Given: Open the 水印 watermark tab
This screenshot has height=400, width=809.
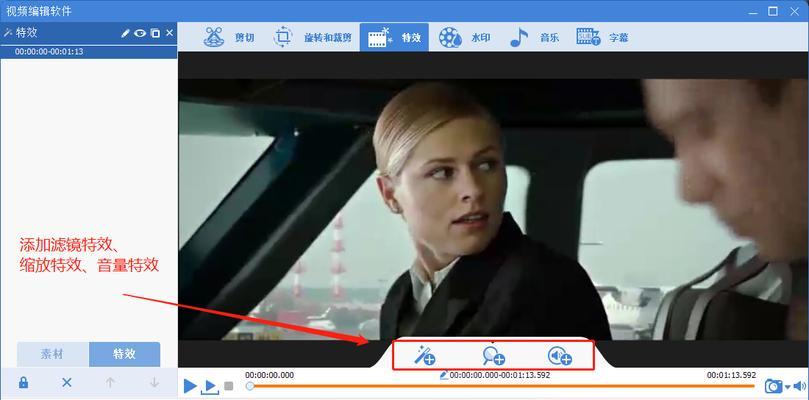Looking at the screenshot, I should click(x=464, y=37).
